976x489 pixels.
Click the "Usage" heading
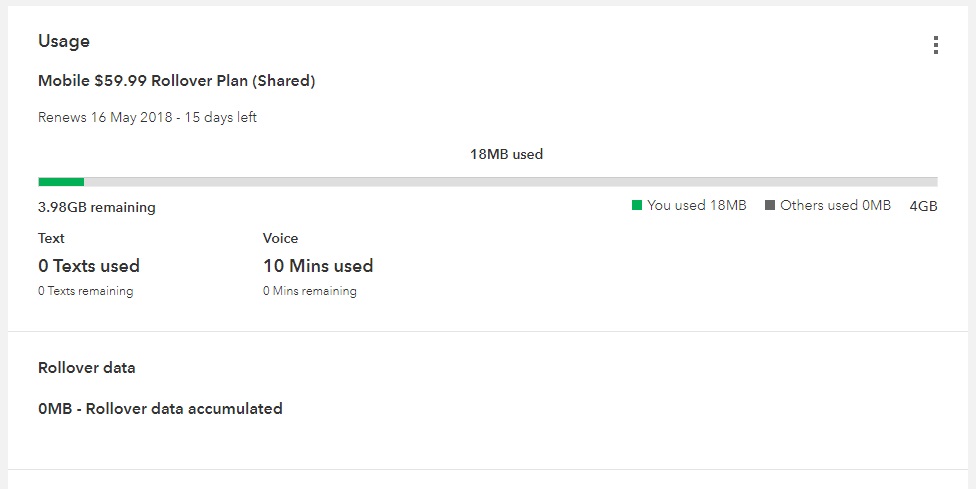point(64,41)
